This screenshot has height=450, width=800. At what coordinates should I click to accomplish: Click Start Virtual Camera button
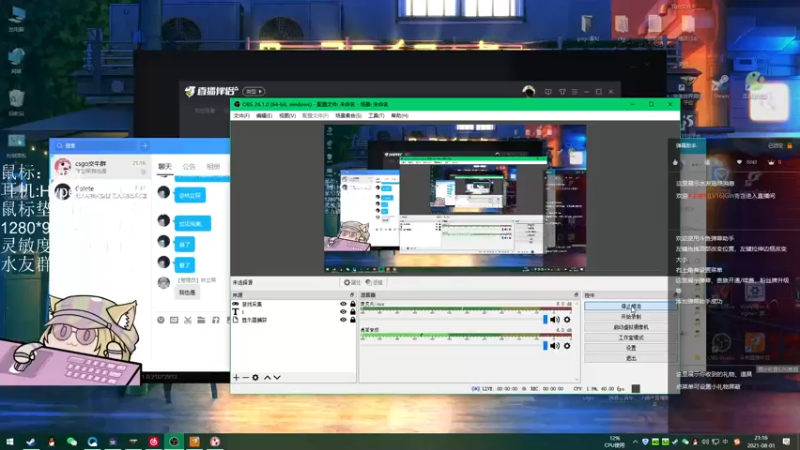tap(631, 327)
